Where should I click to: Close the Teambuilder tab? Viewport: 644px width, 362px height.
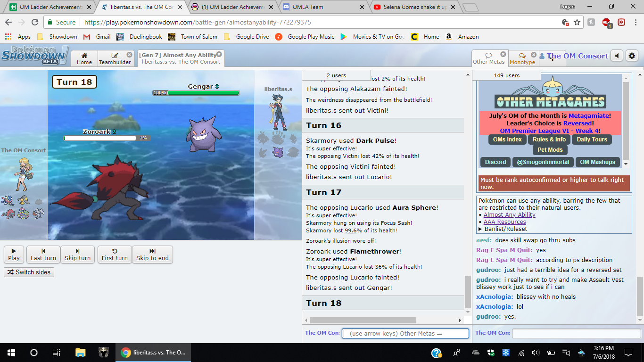129,55
